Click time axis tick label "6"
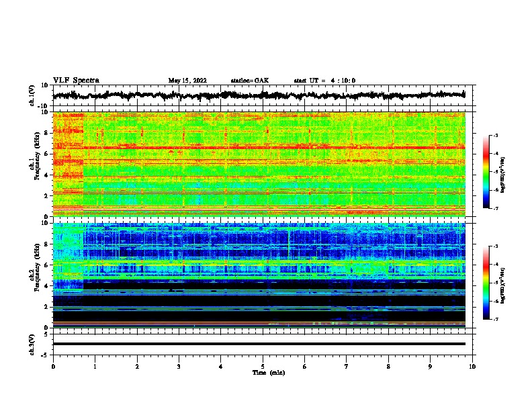 (x=305, y=367)
